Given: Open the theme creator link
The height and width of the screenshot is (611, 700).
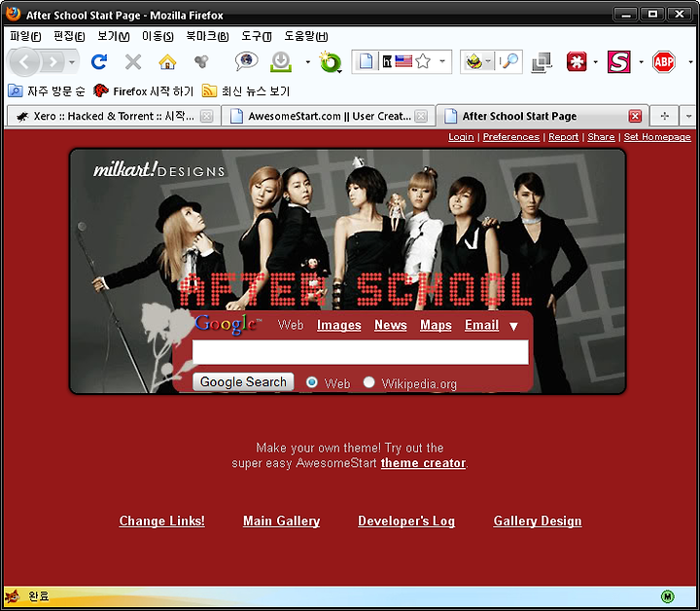Looking at the screenshot, I should tap(423, 463).
